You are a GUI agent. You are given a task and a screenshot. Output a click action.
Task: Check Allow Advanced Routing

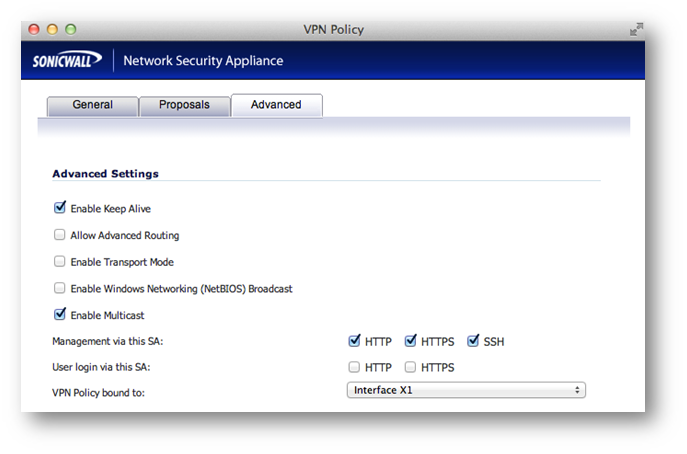point(60,236)
